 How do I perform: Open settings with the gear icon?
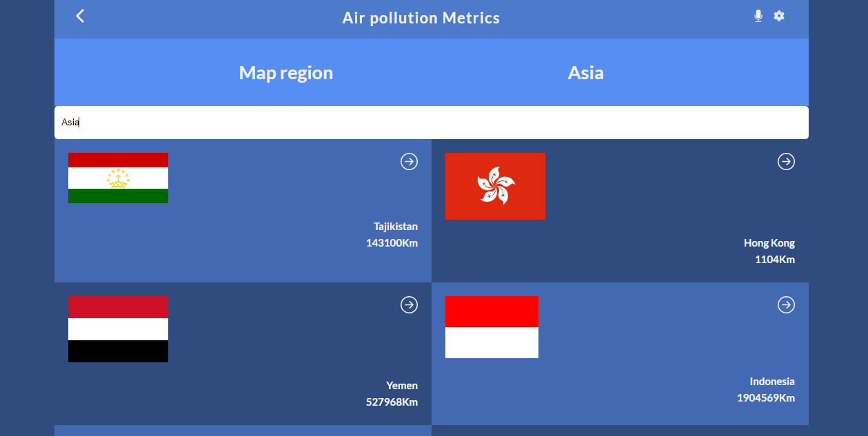click(x=779, y=16)
